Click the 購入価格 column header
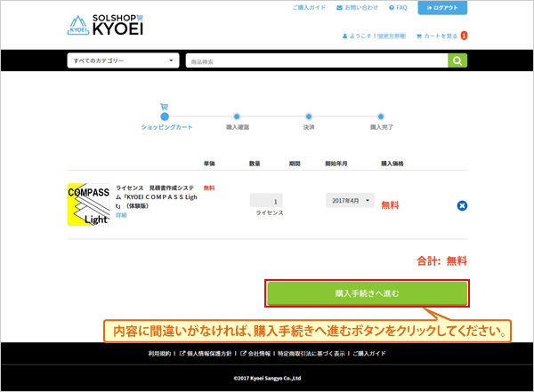 [x=392, y=164]
